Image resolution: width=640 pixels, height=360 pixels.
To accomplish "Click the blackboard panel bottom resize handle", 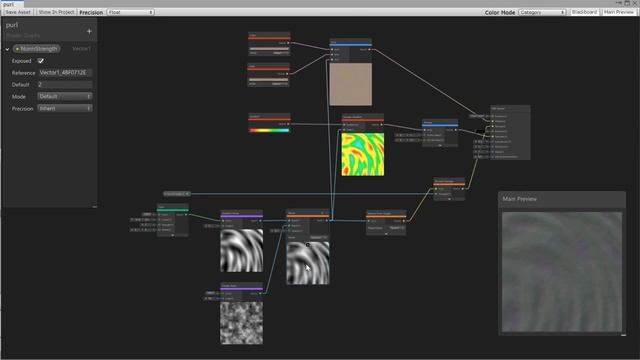I will coord(95,207).
